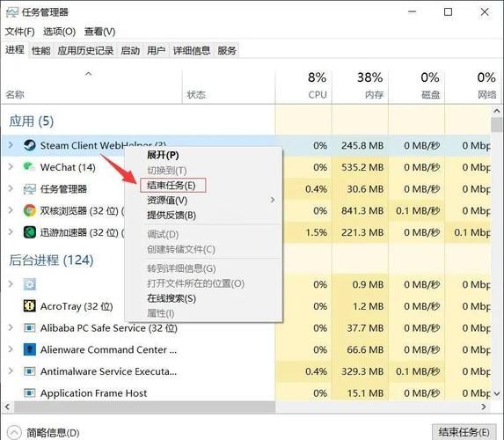
Task: Select the WeChat memory value 535.2 MB
Action: click(362, 167)
